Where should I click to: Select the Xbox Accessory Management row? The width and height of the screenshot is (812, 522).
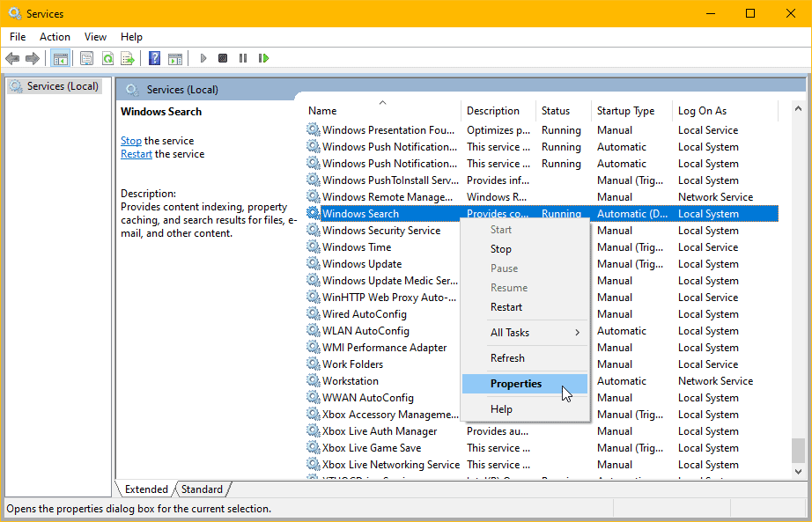click(x=542, y=415)
